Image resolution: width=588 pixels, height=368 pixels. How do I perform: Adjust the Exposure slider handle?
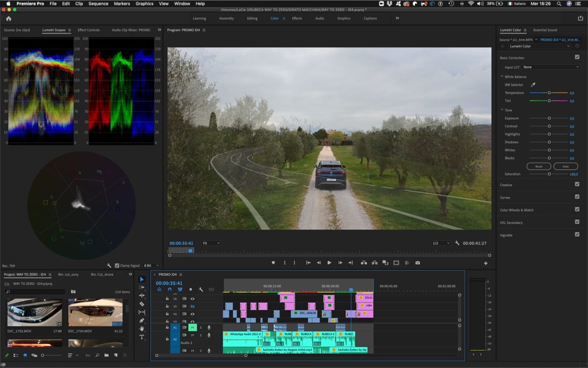pos(549,118)
